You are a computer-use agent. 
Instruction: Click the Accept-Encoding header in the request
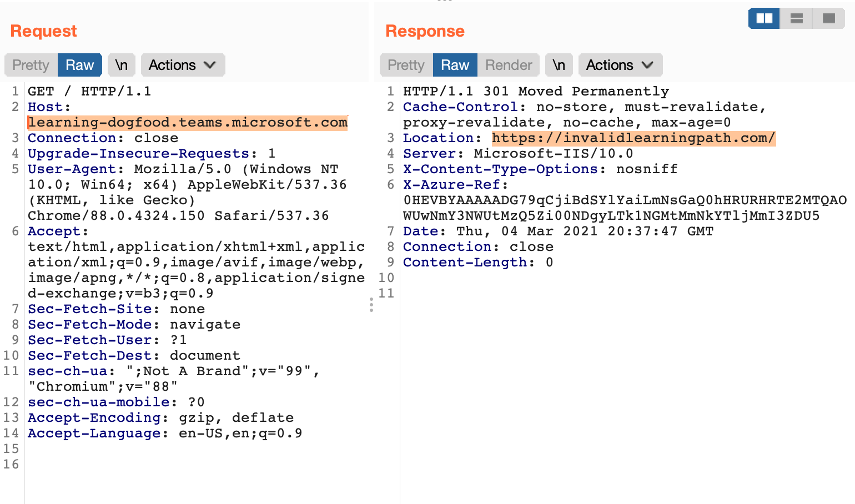[x=94, y=417]
